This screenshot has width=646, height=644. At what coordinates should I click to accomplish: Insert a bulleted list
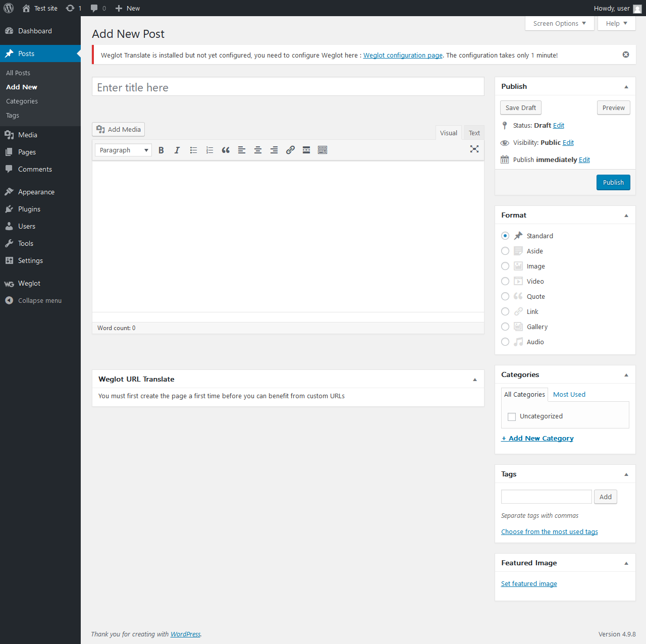[x=193, y=150]
